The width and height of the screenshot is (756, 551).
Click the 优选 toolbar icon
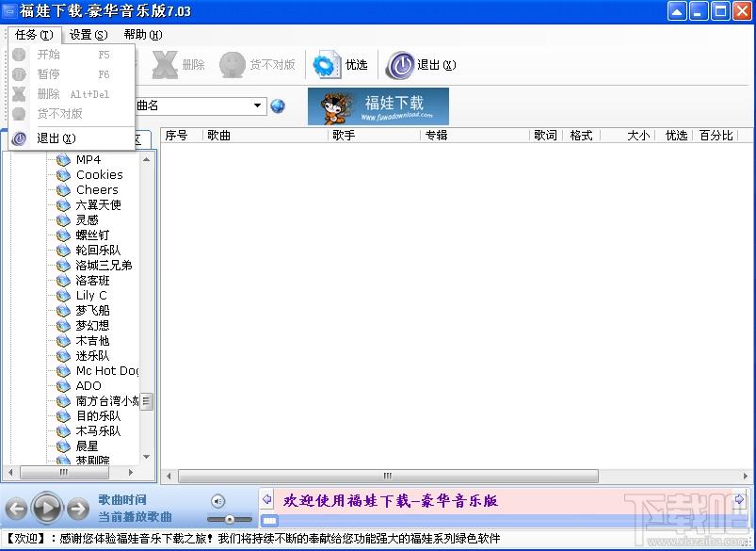coord(327,65)
